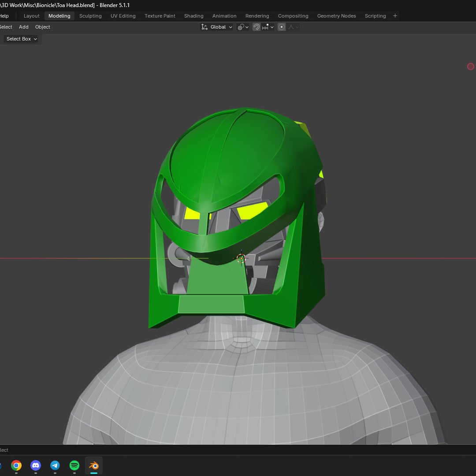Open the snapping options dropdown
The height and width of the screenshot is (476, 476).
268,27
